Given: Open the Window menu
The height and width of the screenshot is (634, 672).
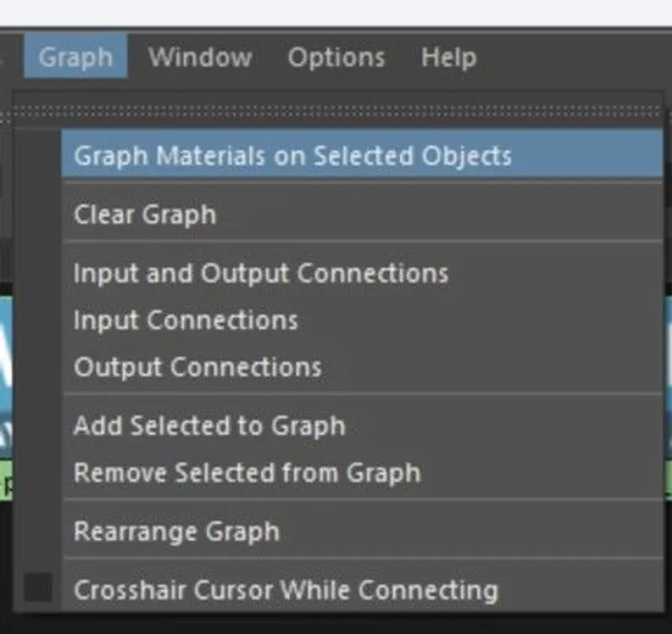Looking at the screenshot, I should pyautogui.click(x=200, y=57).
